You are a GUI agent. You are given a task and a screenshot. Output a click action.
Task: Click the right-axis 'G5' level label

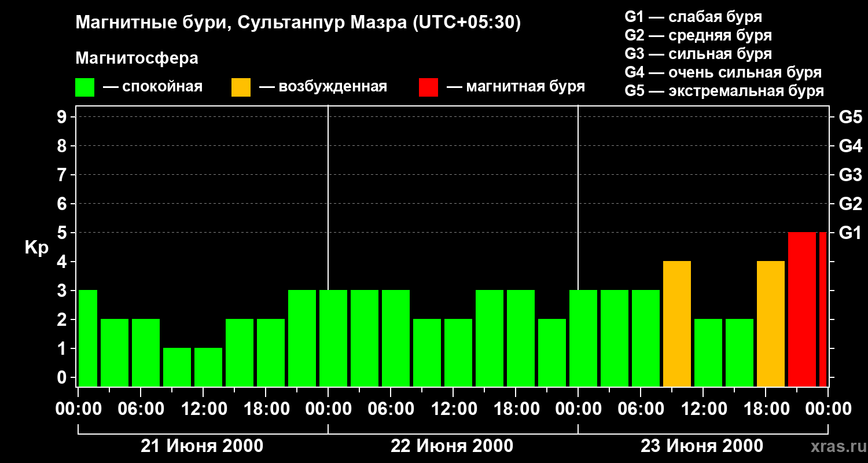(850, 117)
